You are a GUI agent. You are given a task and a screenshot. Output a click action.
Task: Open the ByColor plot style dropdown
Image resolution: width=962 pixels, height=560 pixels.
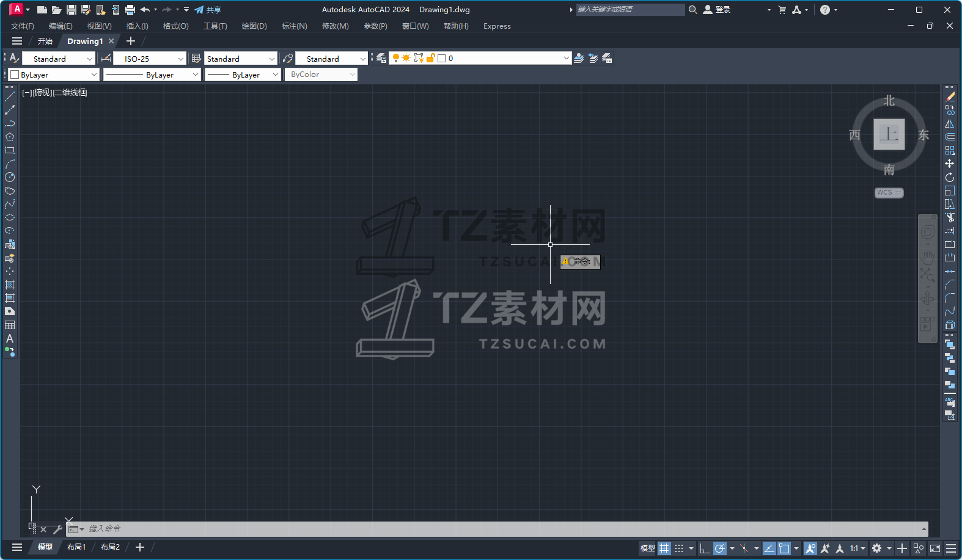[321, 75]
